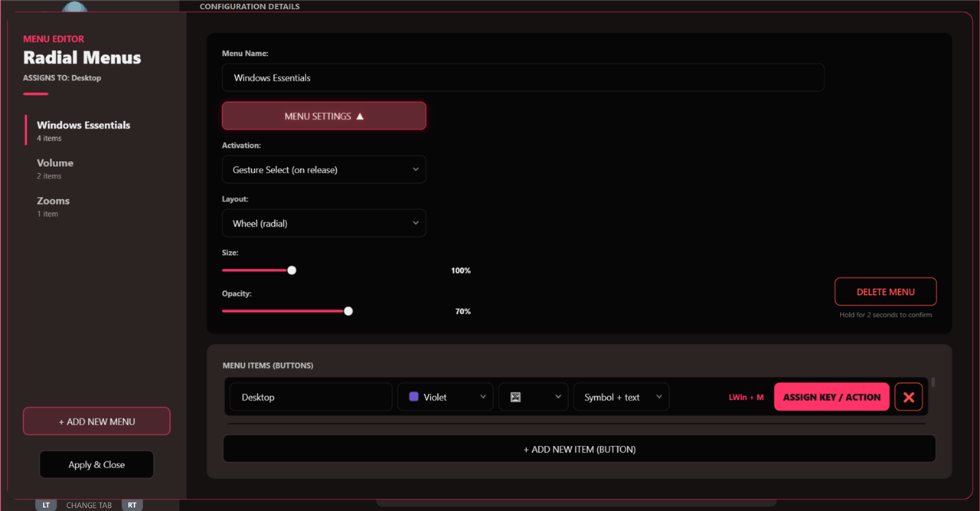Click Add New Item (Button)
Viewport: 980px width, 511px height.
[580, 449]
